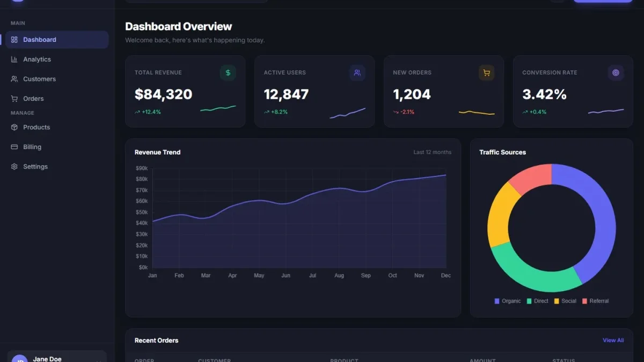Click the yellow sparkline on New Orders card
The width and height of the screenshot is (644, 362).
(477, 113)
